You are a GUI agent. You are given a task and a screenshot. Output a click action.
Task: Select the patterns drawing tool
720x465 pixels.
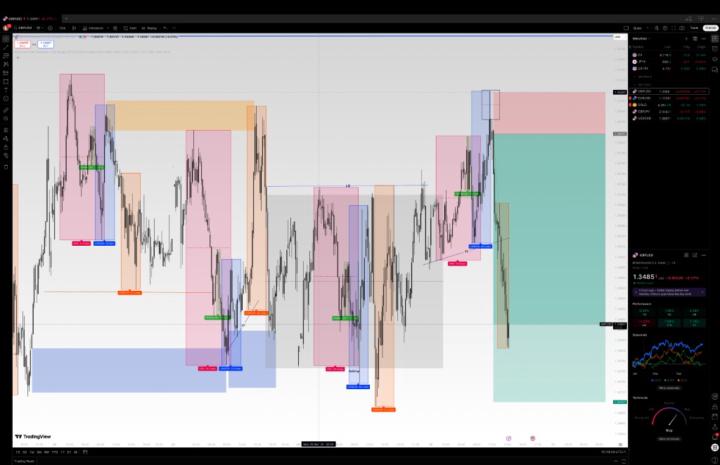pos(6,64)
